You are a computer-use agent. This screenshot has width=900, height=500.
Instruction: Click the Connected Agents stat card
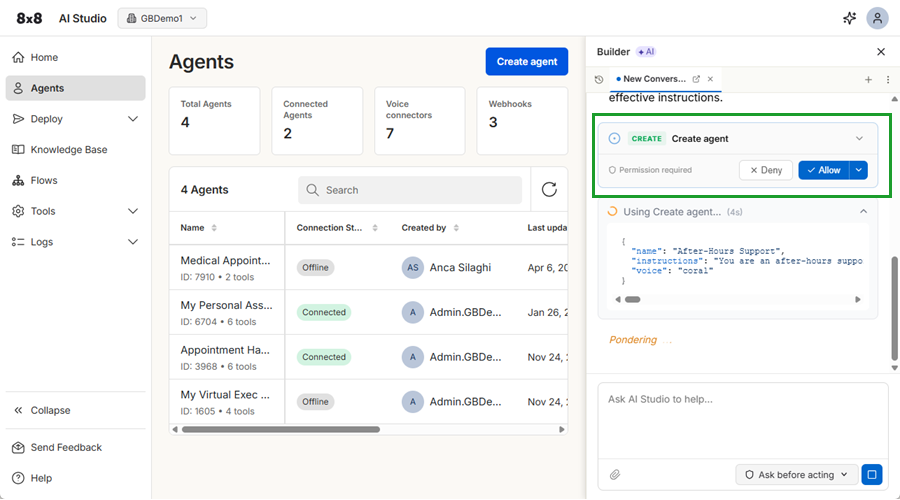[317, 121]
